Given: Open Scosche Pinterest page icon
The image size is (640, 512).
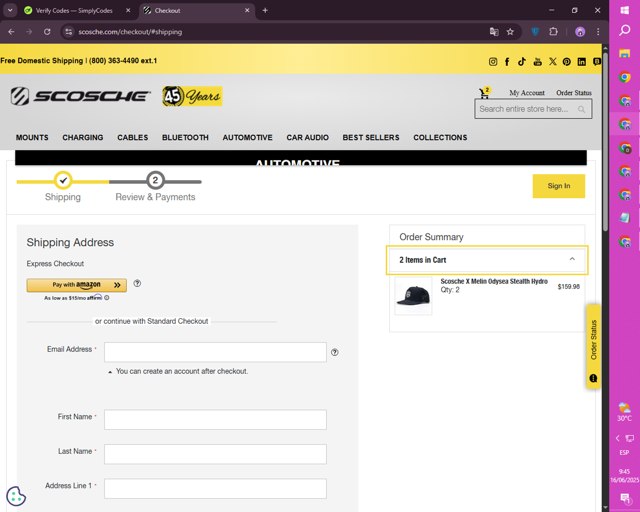Looking at the screenshot, I should tap(567, 62).
